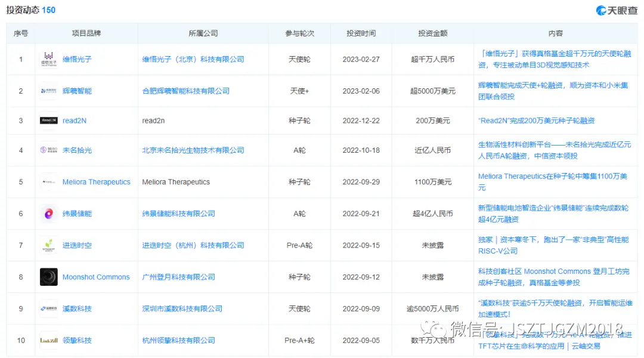Open the 未名拾光 project brand link
This screenshot has width=644, height=358.
(77, 150)
